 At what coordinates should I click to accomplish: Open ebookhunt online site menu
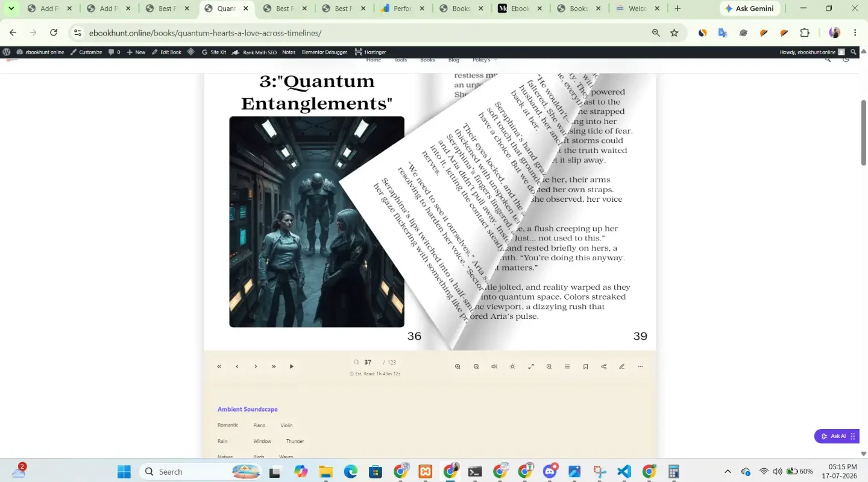click(40, 52)
